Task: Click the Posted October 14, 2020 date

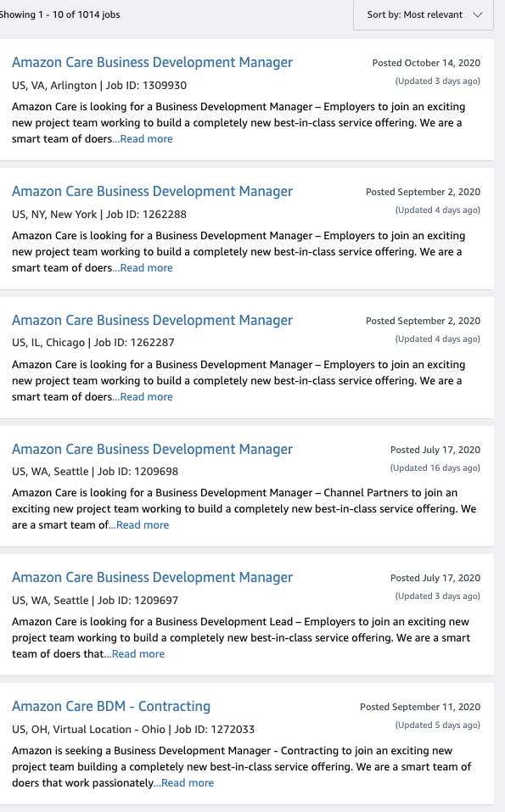Action: tap(426, 63)
